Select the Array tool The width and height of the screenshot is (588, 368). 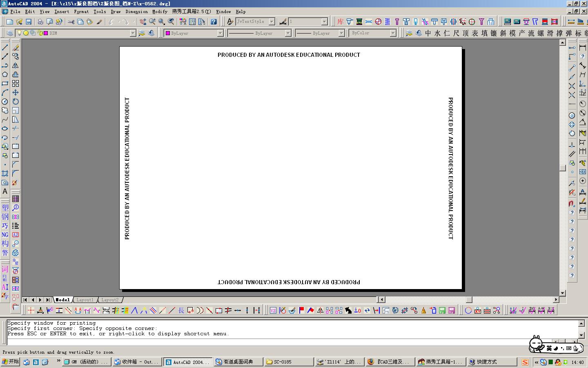[16, 83]
